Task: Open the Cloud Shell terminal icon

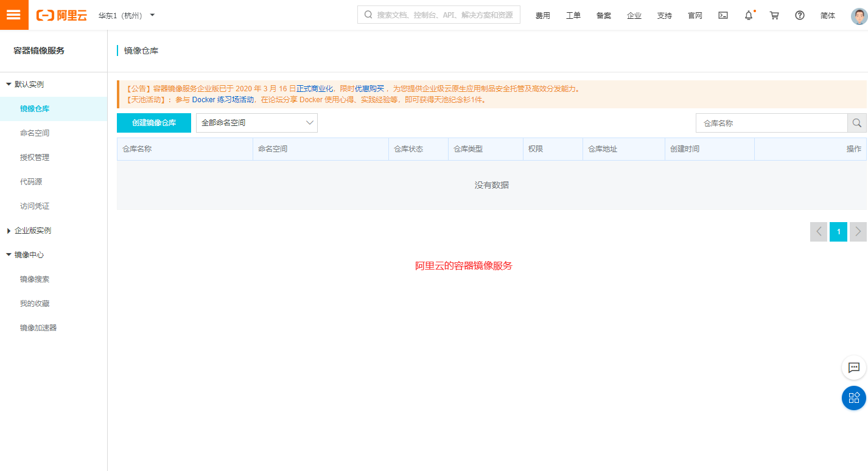Action: [723, 15]
